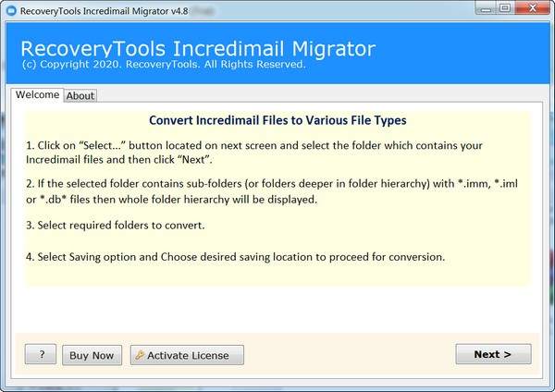
Task: Open the About tab
Action: (x=80, y=96)
